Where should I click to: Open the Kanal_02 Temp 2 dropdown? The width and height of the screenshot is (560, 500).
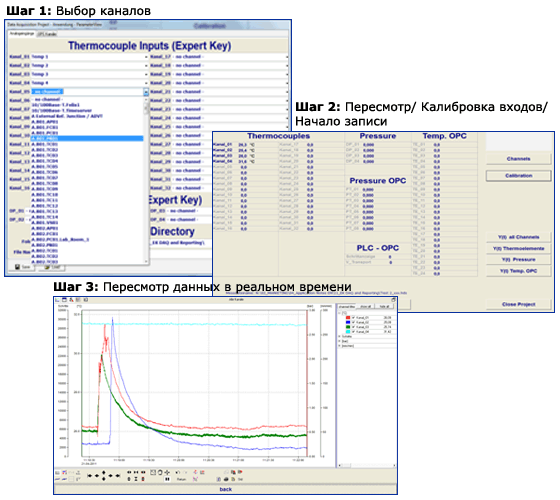[x=146, y=66]
